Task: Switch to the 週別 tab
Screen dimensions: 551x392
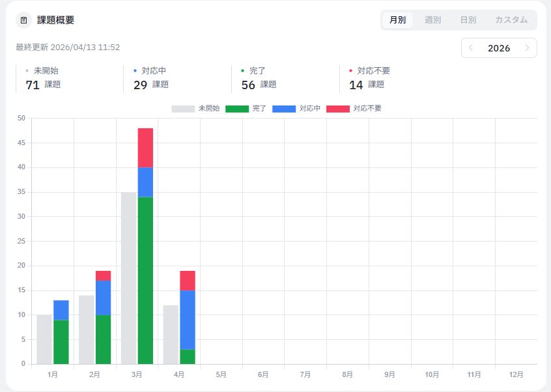Action: click(432, 20)
